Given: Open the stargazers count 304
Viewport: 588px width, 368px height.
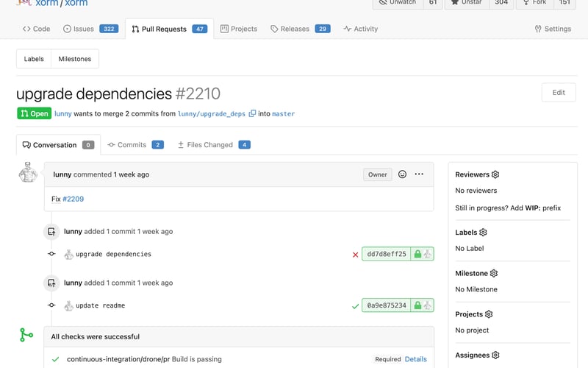Looking at the screenshot, I should [x=501, y=3].
